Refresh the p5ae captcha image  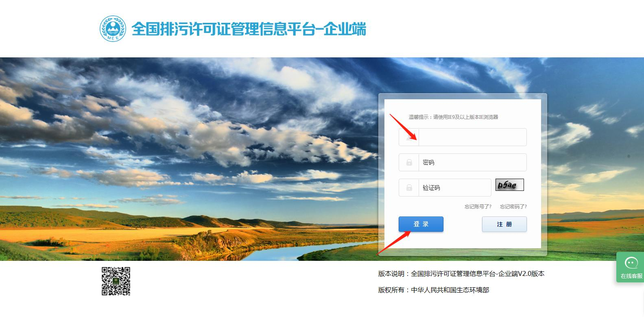coord(509,185)
